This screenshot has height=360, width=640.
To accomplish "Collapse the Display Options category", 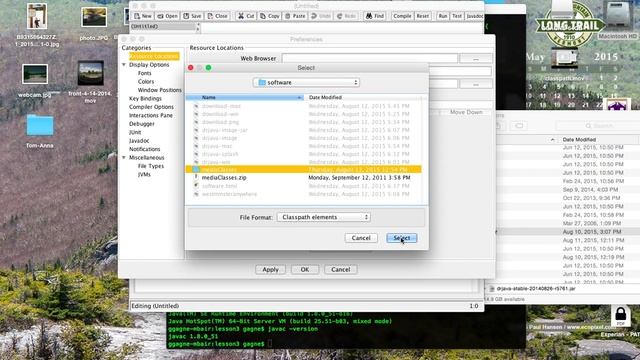I will 124,64.
